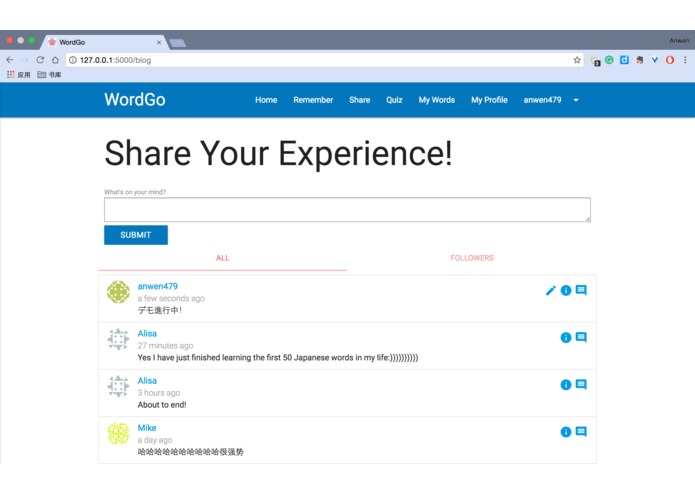Image resolution: width=695 pixels, height=494 pixels.
Task: Click the 'a few seconds ago' timestamp
Action: pyautogui.click(x=171, y=298)
